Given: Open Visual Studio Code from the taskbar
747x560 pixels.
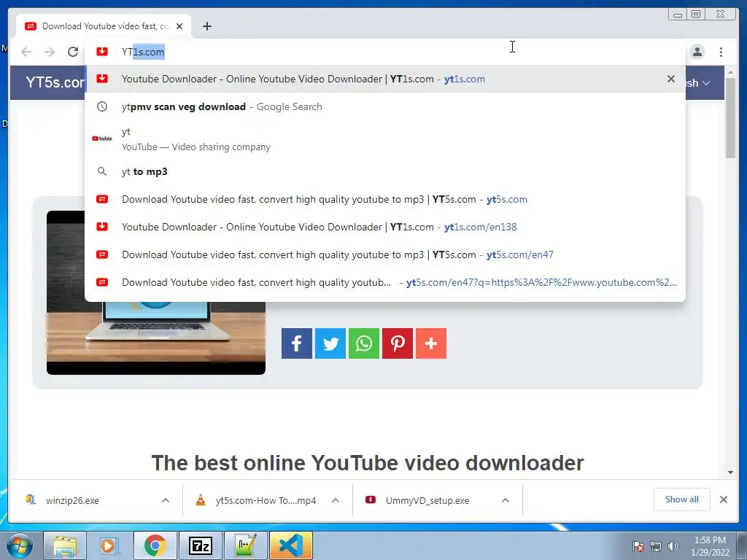Looking at the screenshot, I should point(290,545).
